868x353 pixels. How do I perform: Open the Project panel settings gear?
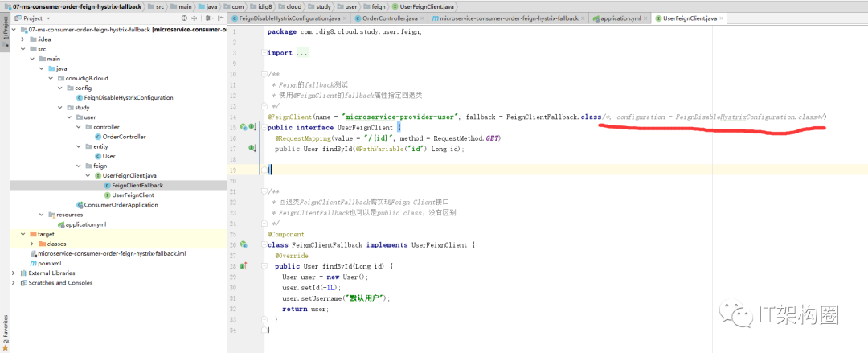(x=207, y=18)
